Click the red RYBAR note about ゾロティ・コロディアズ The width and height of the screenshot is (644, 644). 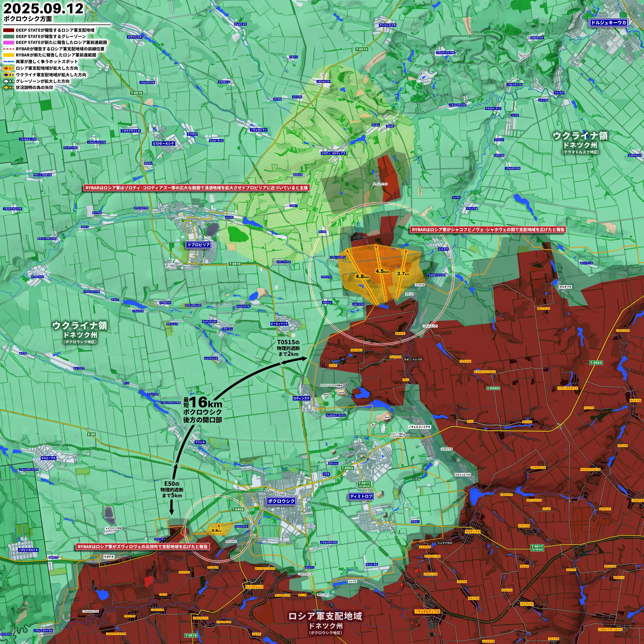[x=196, y=188]
